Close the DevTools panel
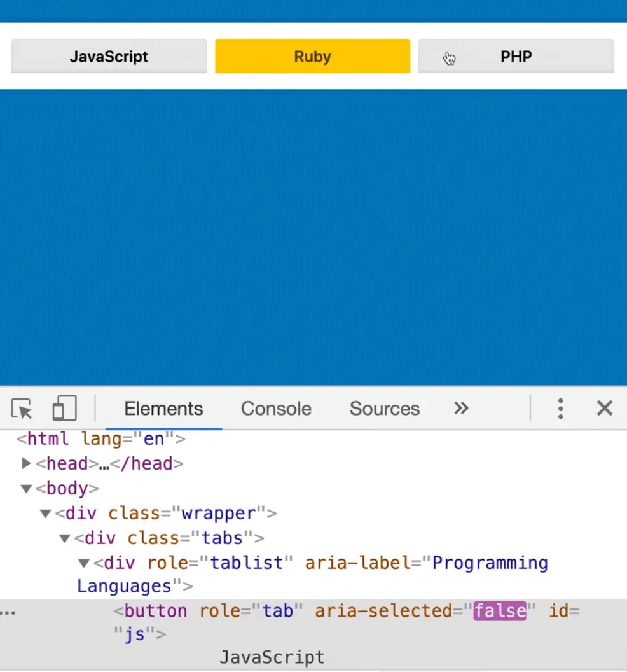 [x=604, y=409]
